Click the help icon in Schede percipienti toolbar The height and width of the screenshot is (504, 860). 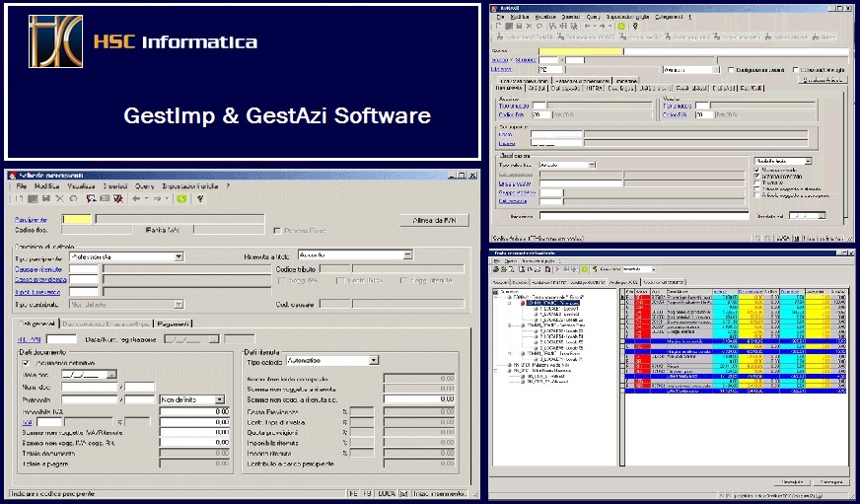(x=199, y=198)
